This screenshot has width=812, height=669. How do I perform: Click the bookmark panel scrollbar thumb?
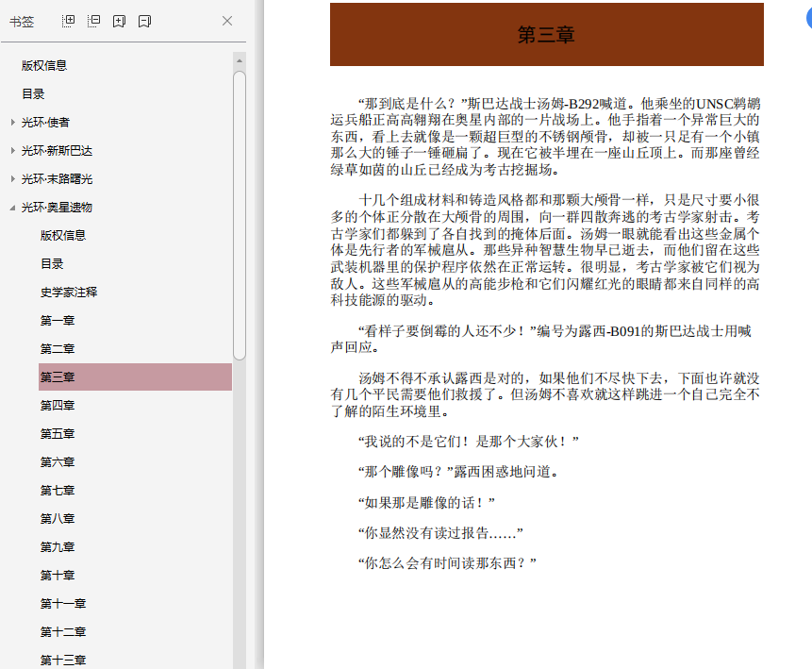tap(240, 215)
